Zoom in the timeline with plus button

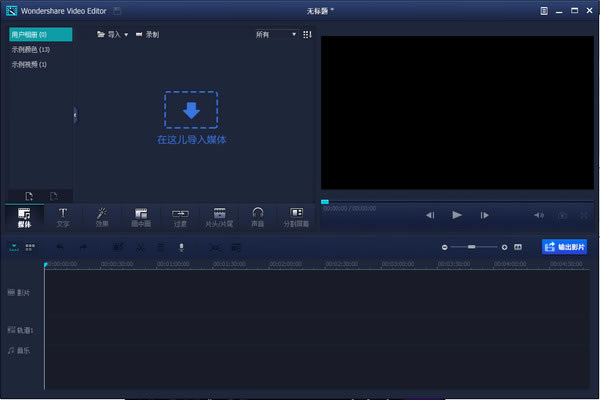tap(504, 247)
